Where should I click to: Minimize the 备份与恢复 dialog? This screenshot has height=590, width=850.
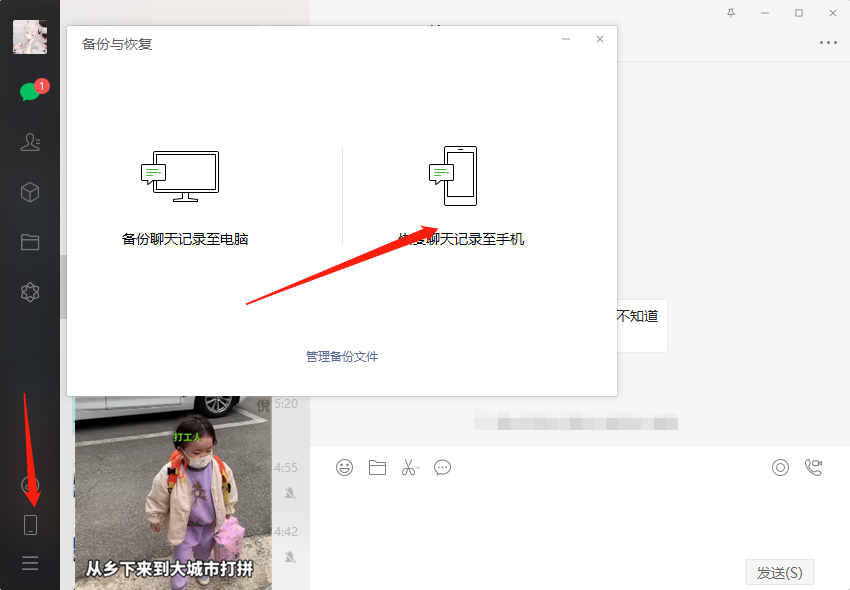click(566, 40)
